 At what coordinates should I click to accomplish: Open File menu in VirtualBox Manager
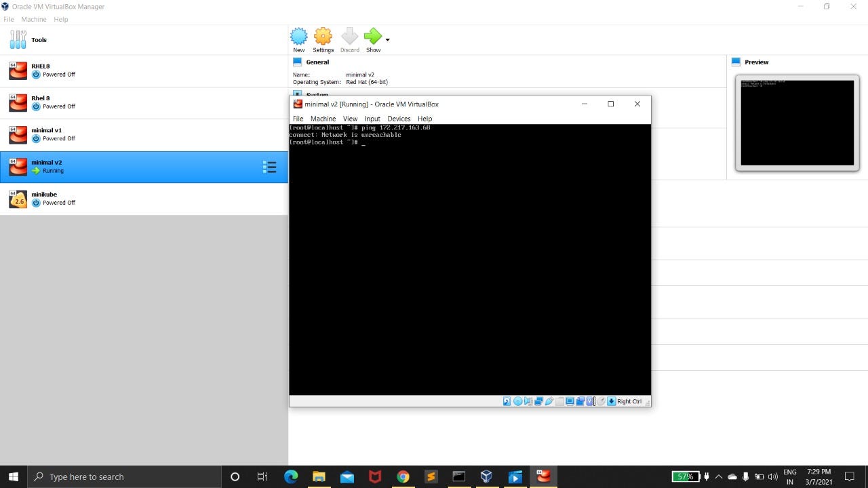9,19
